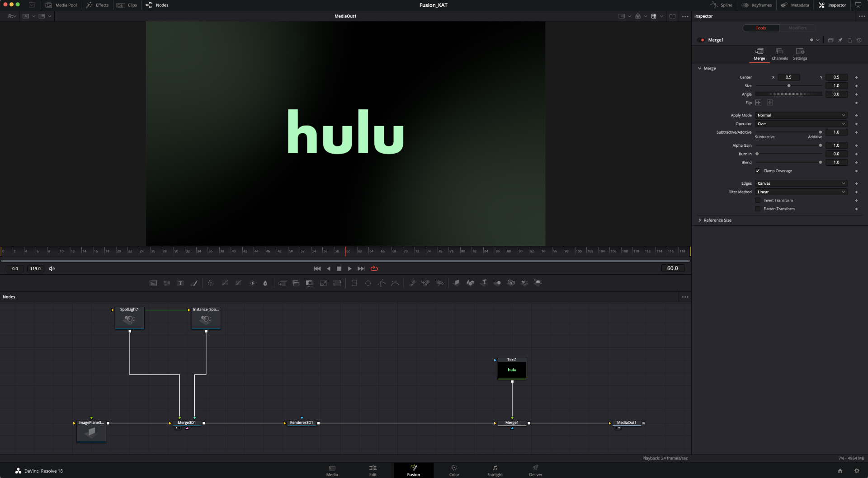This screenshot has width=868, height=478.
Task: Open the Filter Method dropdown
Action: coord(801,192)
